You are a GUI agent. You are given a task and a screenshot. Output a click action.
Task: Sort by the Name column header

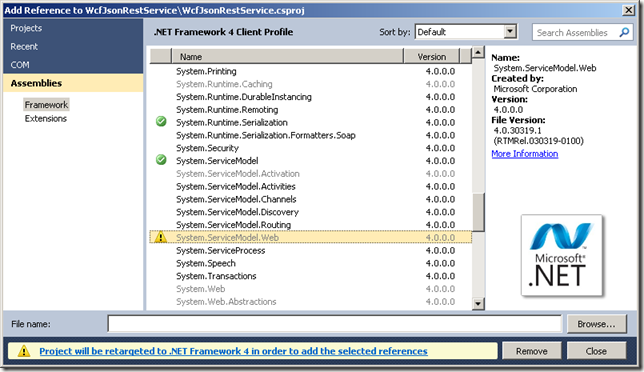point(288,57)
